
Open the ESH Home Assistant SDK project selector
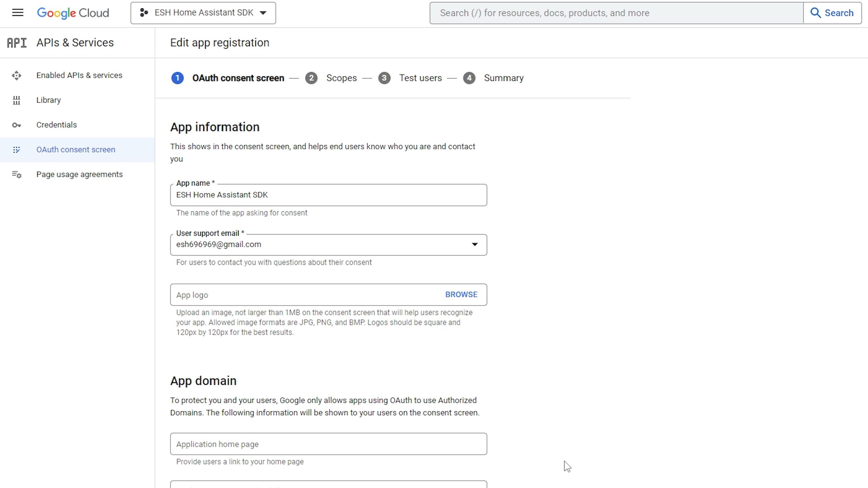pos(203,13)
